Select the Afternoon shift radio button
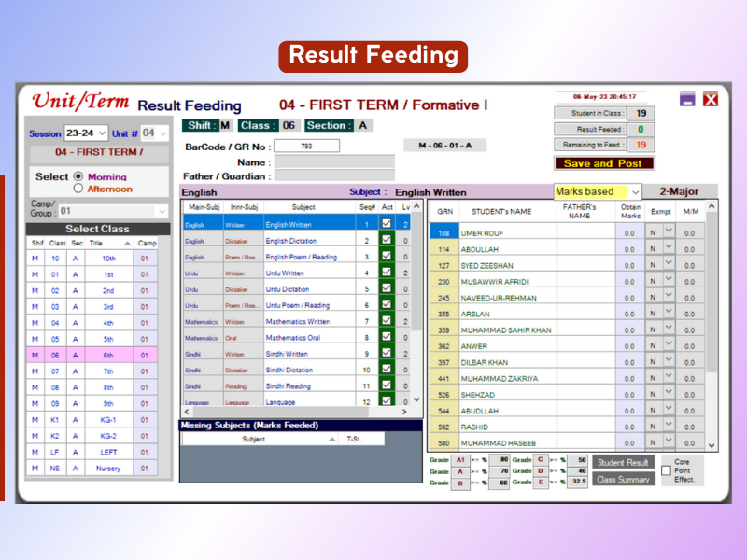 (x=78, y=189)
